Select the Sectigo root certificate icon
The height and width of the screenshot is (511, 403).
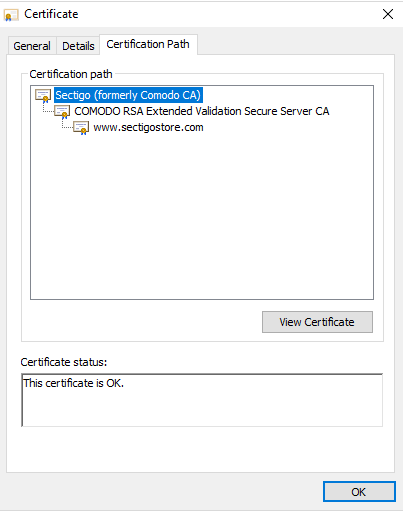(43, 96)
